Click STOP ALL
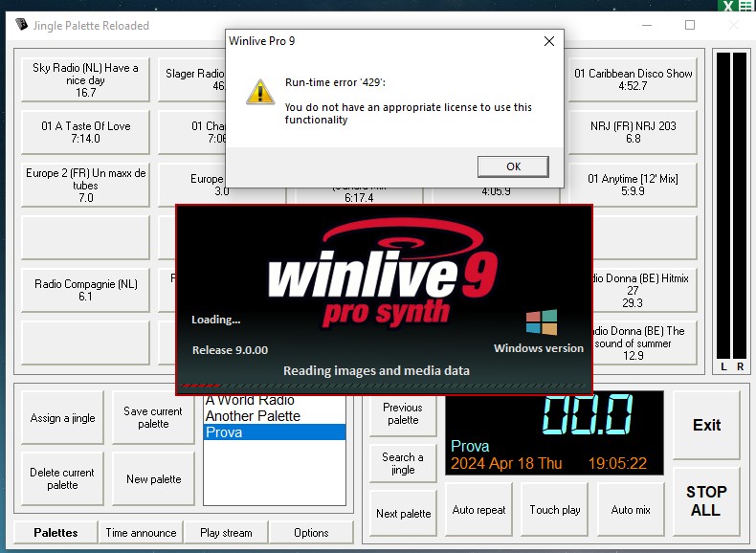The image size is (756, 553). tap(706, 501)
